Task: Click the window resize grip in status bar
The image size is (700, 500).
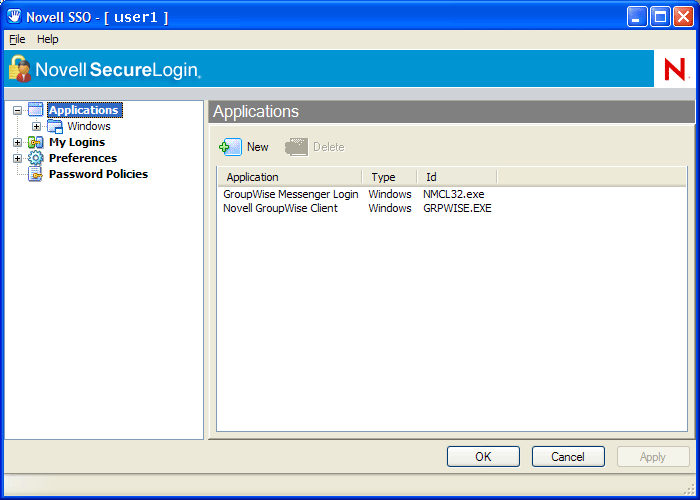Action: (x=689, y=490)
